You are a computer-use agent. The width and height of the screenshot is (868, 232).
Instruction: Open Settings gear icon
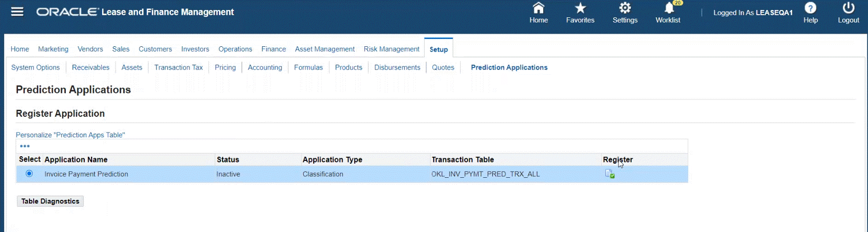coord(625,13)
